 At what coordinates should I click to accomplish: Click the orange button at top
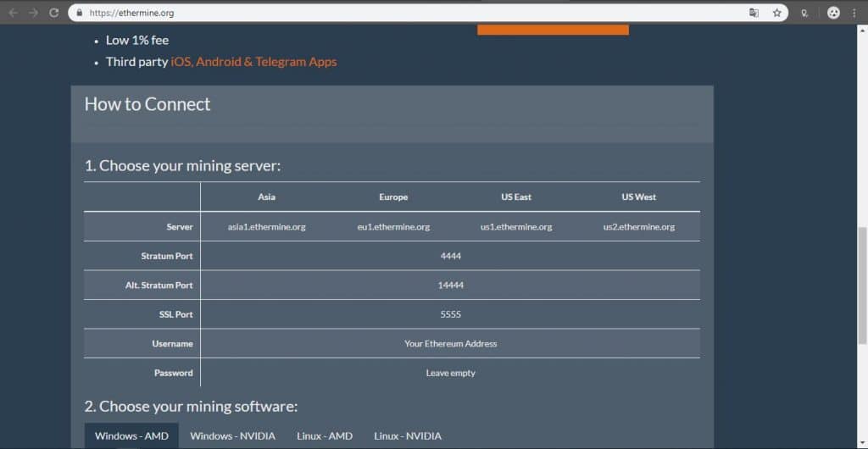pos(553,30)
